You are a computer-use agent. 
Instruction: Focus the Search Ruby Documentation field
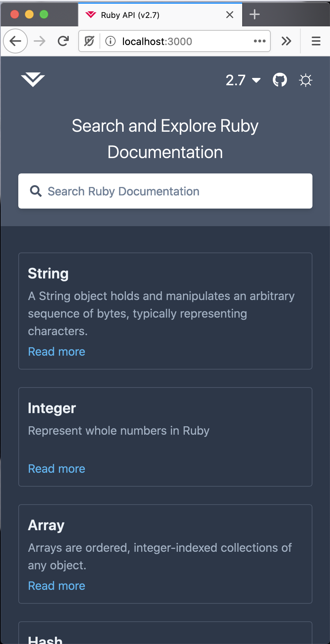pos(165,191)
